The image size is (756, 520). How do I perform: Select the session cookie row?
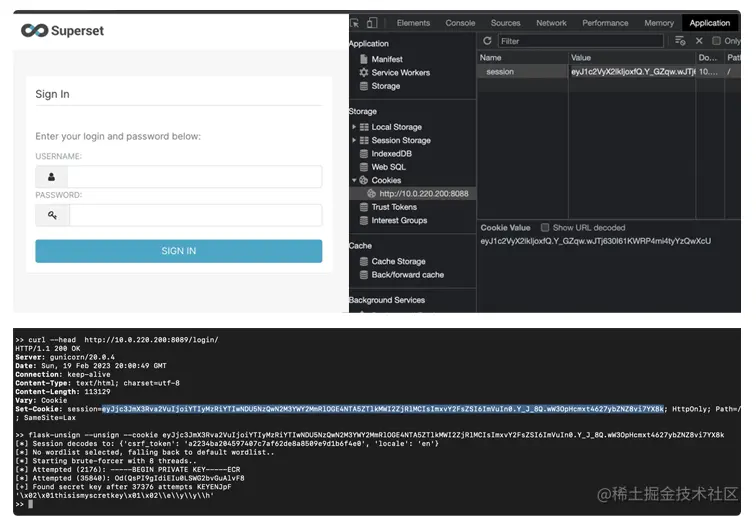pos(609,71)
